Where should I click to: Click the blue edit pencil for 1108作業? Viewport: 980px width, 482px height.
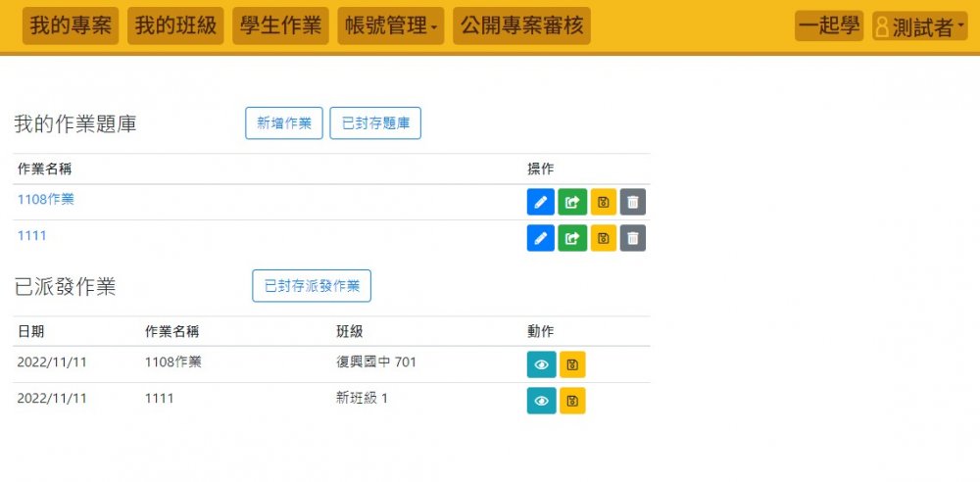pos(540,203)
